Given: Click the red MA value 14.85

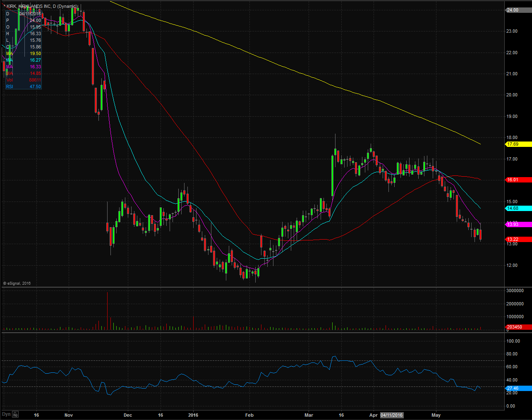Looking at the screenshot, I should pos(35,73).
